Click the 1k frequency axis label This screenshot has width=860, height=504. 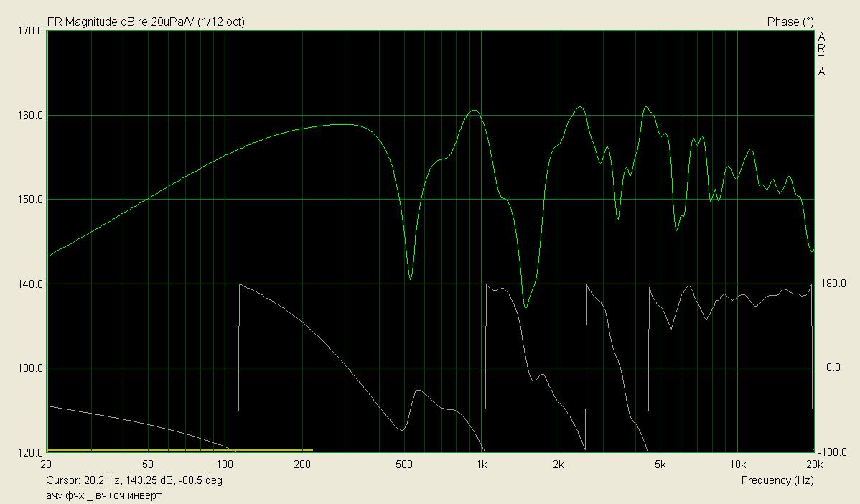tap(482, 464)
